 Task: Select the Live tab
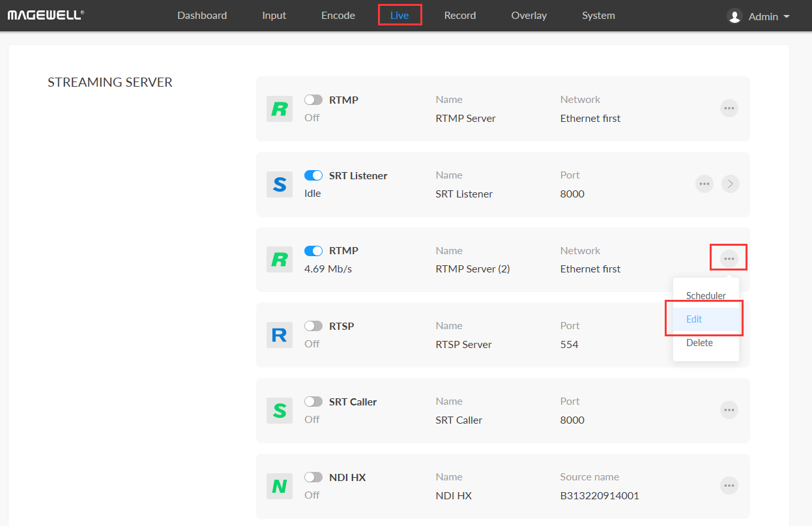tap(399, 15)
